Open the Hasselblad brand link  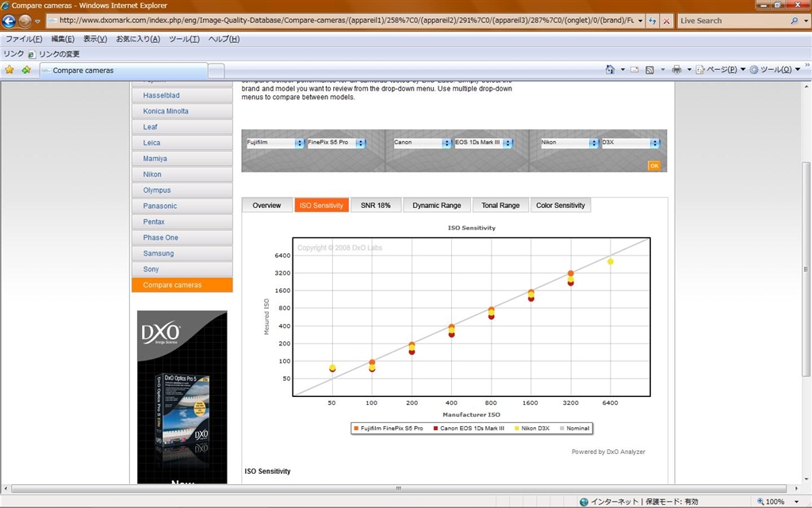click(x=182, y=95)
